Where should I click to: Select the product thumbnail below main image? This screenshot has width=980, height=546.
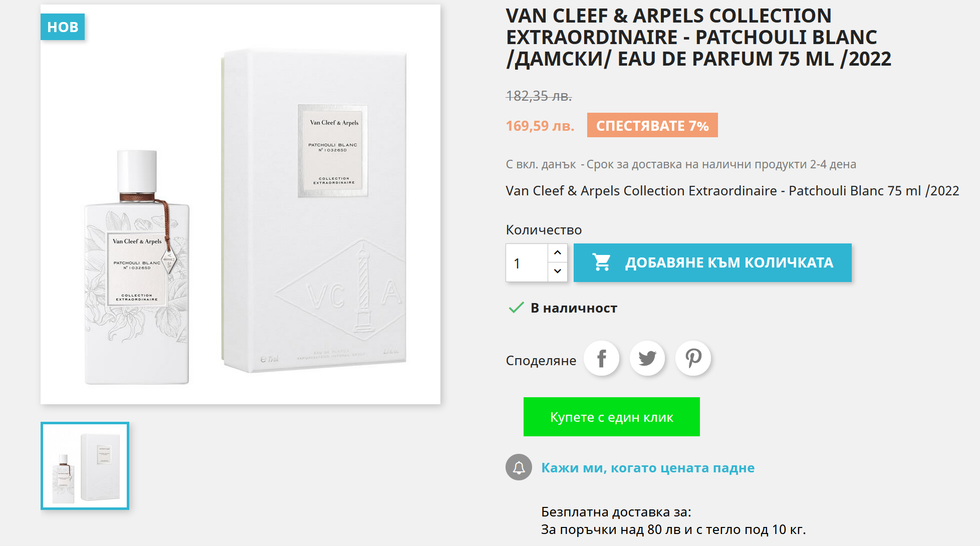85,466
